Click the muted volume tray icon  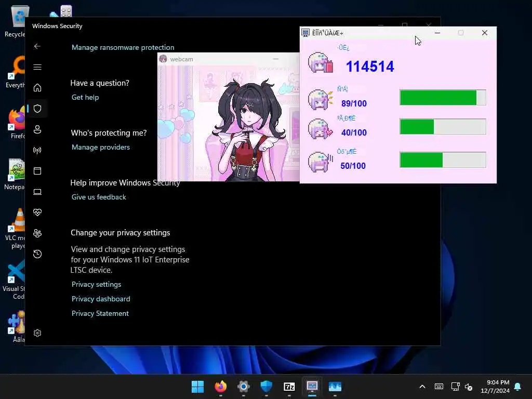[469, 387]
